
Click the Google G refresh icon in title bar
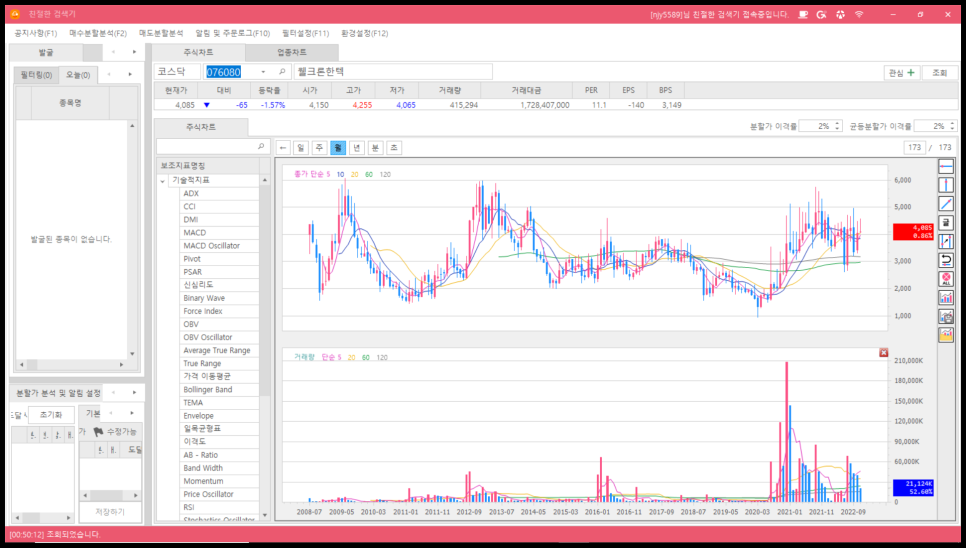point(821,14)
